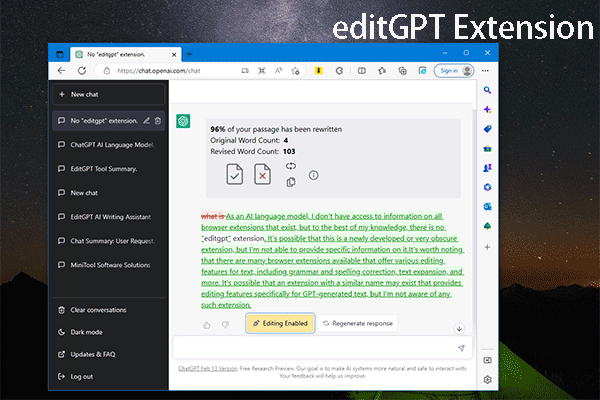This screenshot has height=400, width=600.
Task: Select the No "editgpt" extension browser tab
Action: (x=126, y=54)
